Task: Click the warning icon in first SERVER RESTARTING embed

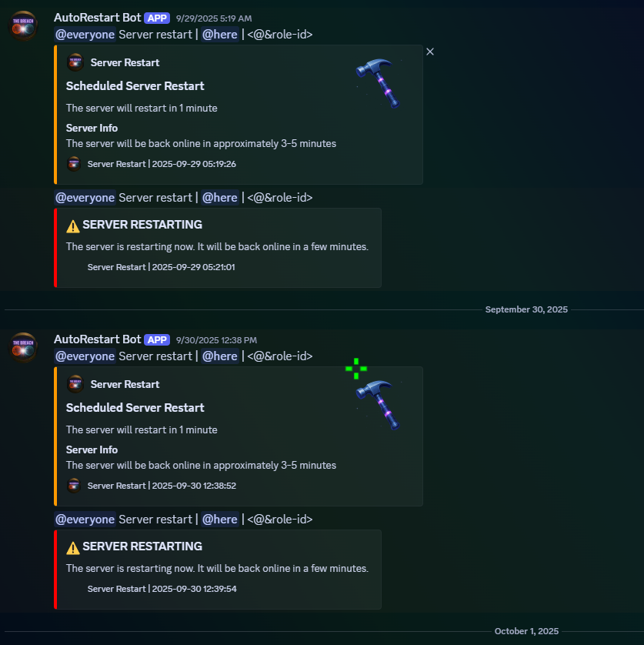Action: 73,226
